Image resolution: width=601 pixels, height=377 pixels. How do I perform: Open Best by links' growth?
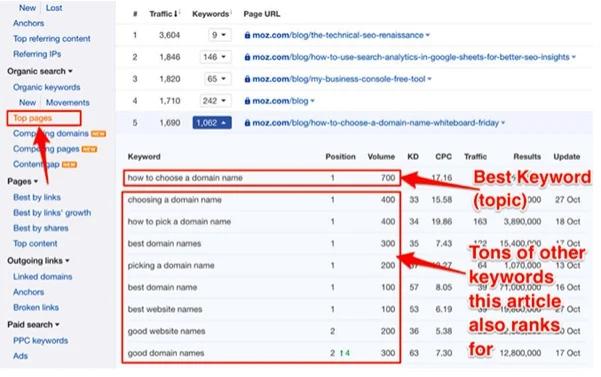(52, 213)
